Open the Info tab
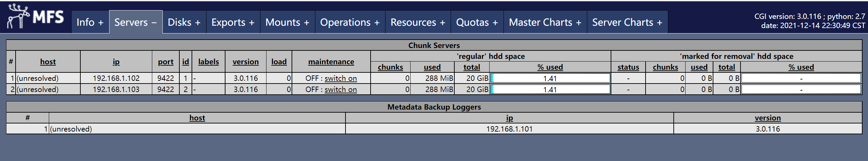This screenshot has width=868, height=161. (90, 22)
